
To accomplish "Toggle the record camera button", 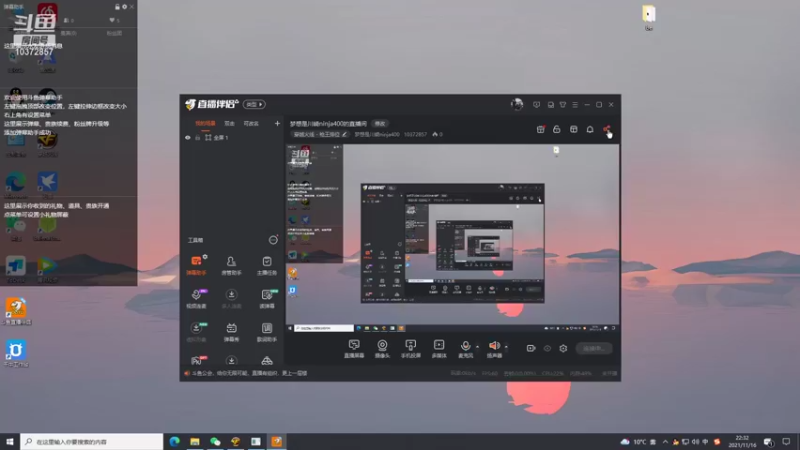I will (531, 348).
